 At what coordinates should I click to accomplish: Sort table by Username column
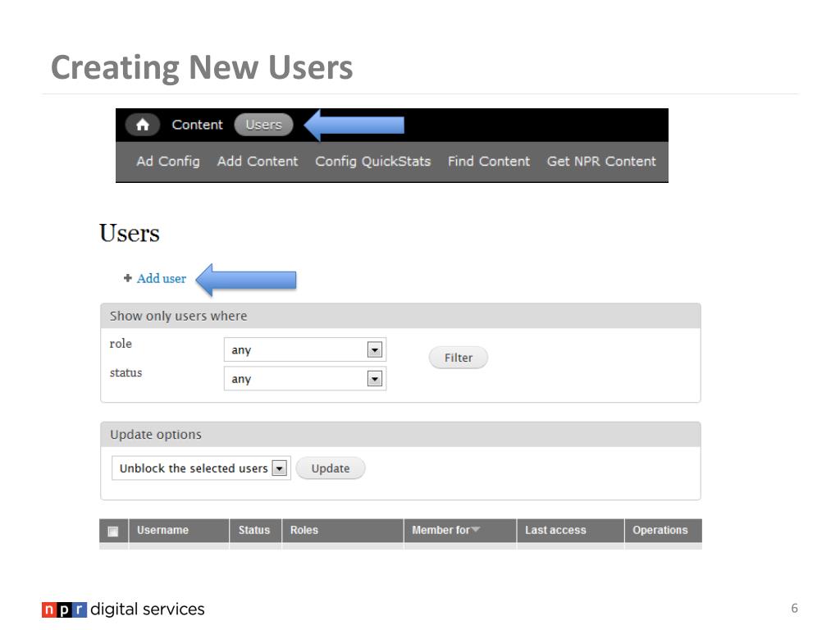click(x=163, y=530)
